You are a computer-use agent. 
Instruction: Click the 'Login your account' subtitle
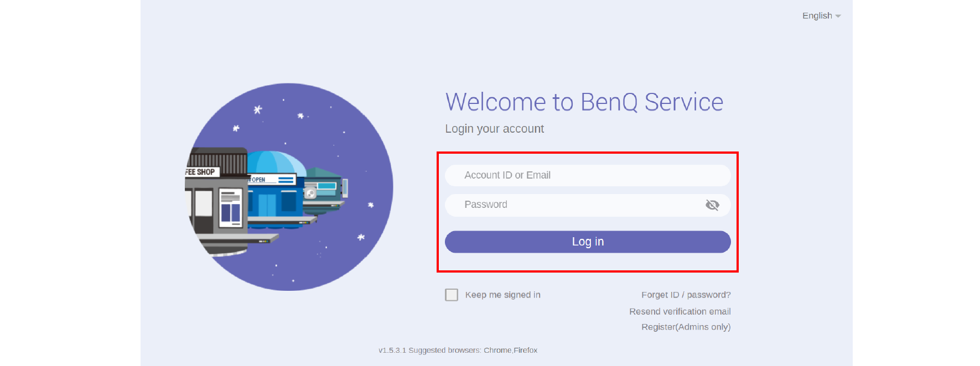point(494,129)
